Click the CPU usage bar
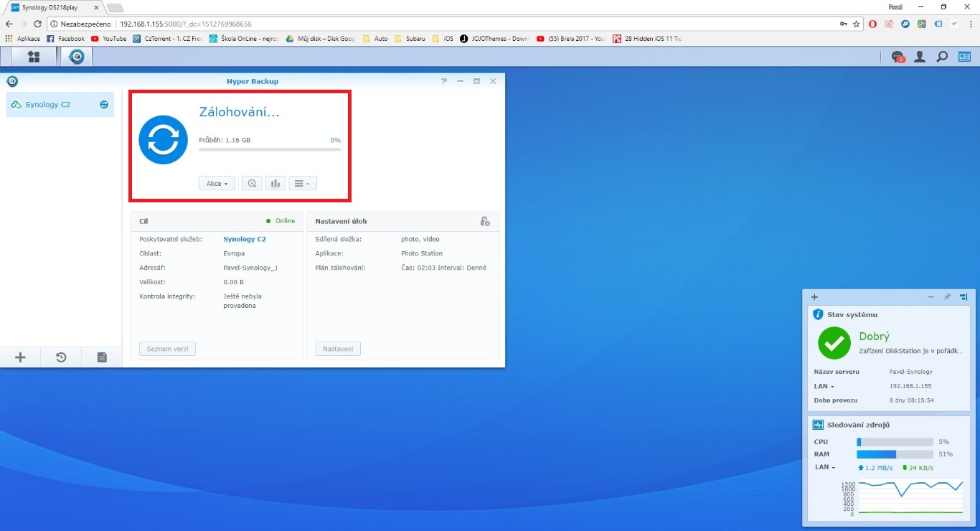Screen dimensions: 980x531 [x=895, y=442]
